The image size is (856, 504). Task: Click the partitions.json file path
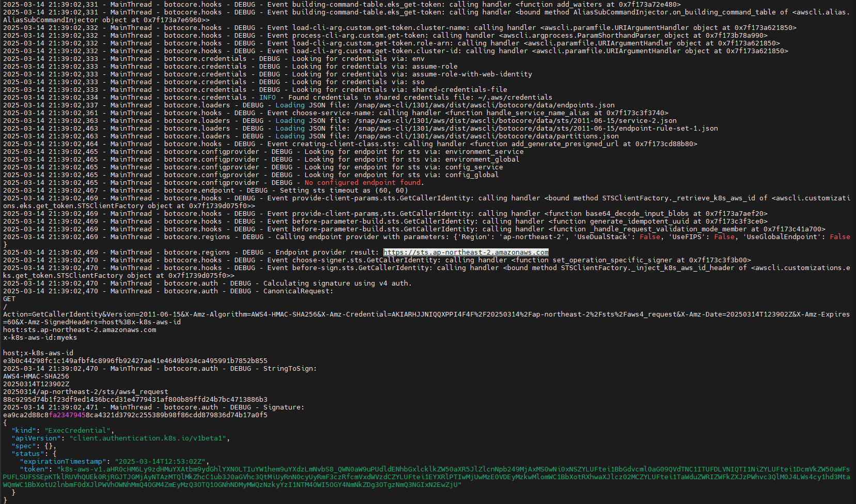487,136
